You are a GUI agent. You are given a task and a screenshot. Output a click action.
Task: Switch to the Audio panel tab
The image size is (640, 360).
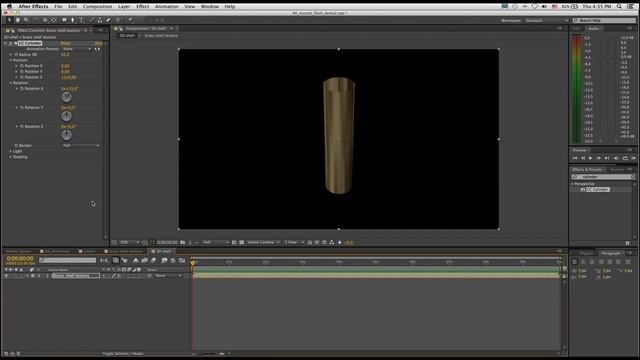point(593,29)
